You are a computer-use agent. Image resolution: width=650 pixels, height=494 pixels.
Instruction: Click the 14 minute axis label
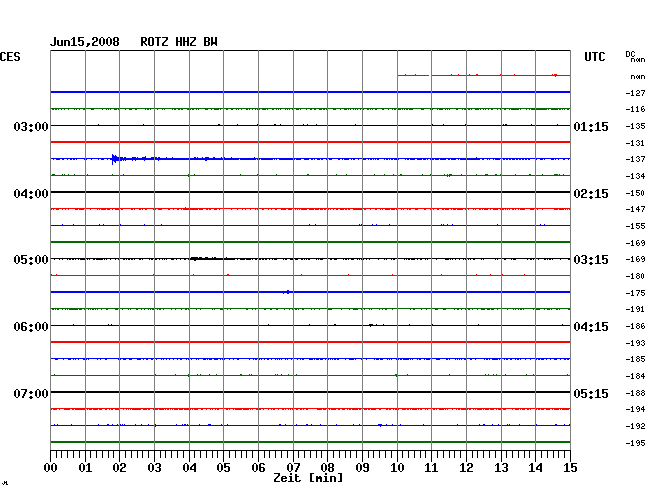[x=535, y=468]
